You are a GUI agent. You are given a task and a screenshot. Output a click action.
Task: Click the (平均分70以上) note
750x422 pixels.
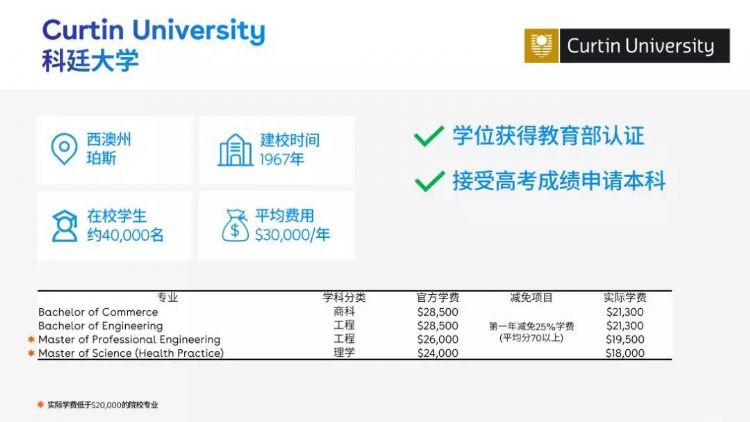[531, 338]
